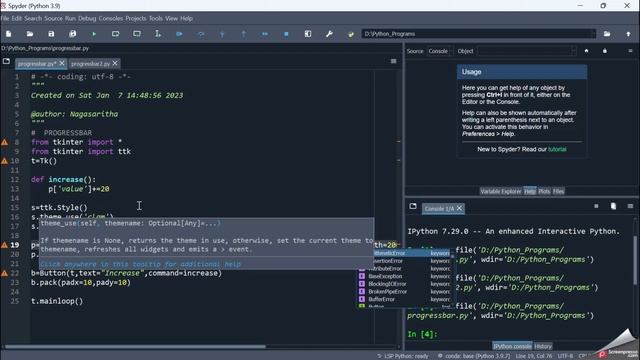The width and height of the screenshot is (640, 360).
Task: Browse console tabs icon
Action: coord(413,206)
